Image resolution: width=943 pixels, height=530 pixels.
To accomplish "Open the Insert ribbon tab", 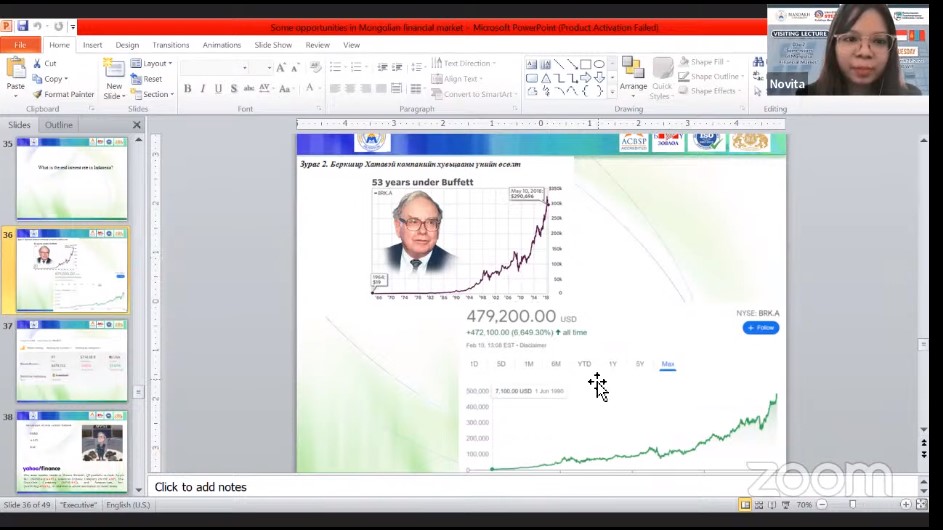I will (x=92, y=45).
